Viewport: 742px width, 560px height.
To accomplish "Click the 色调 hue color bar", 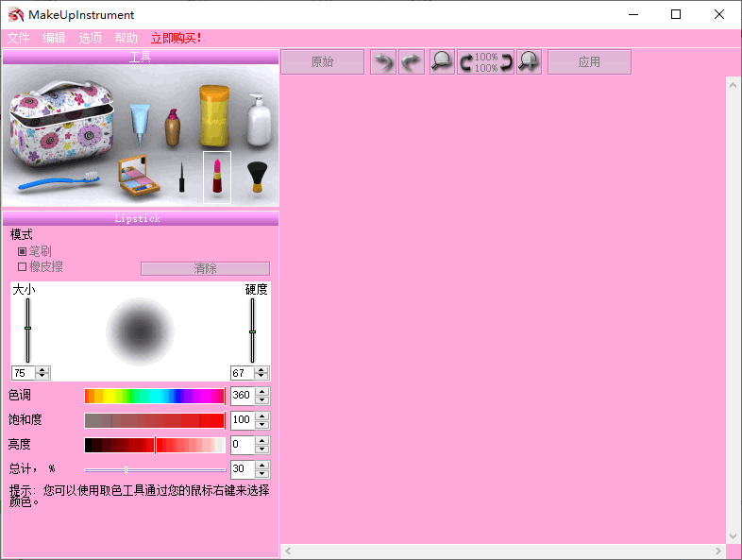I will [x=155, y=396].
